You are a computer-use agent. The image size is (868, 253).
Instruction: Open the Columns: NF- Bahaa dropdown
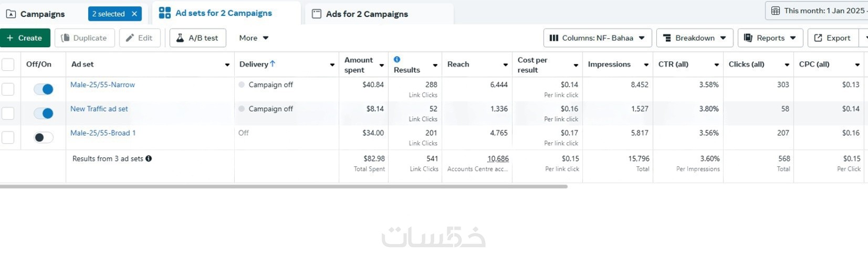tap(597, 38)
